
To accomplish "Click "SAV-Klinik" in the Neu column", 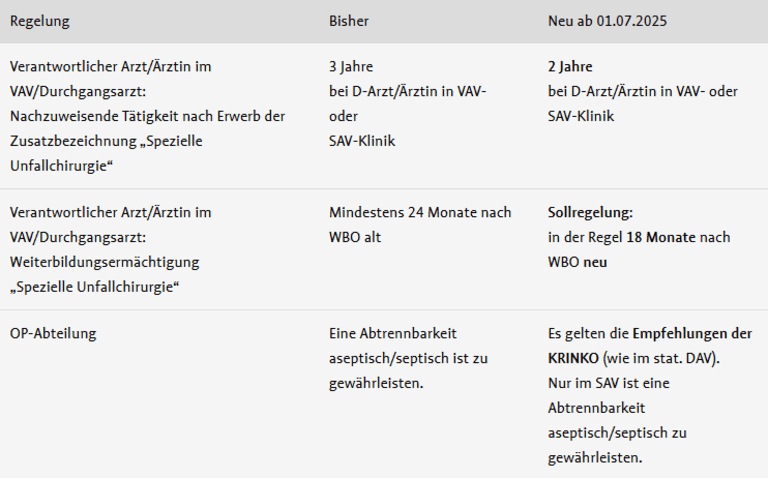I will (581, 116).
